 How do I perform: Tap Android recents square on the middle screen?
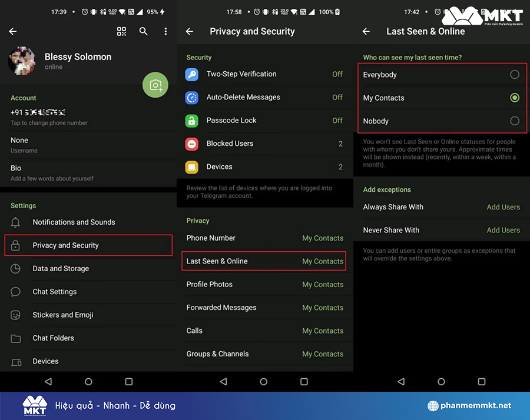[304, 382]
